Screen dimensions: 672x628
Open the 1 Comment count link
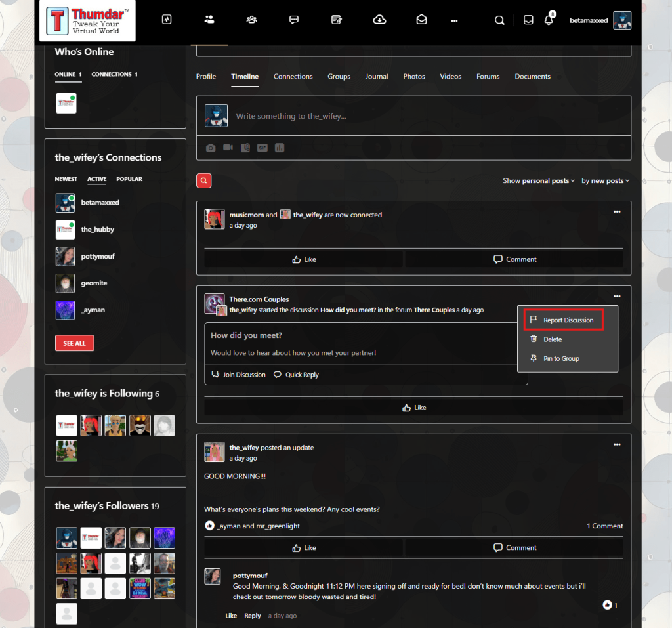[604, 526]
